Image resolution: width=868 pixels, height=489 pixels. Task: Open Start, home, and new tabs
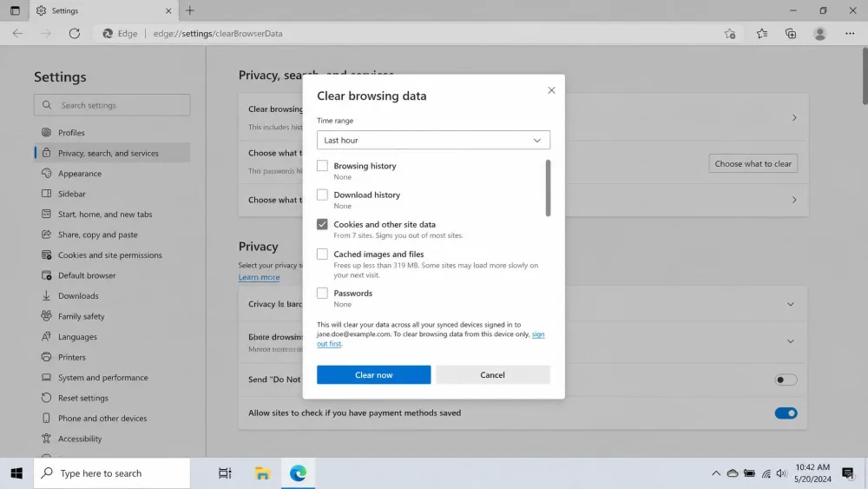click(x=112, y=215)
